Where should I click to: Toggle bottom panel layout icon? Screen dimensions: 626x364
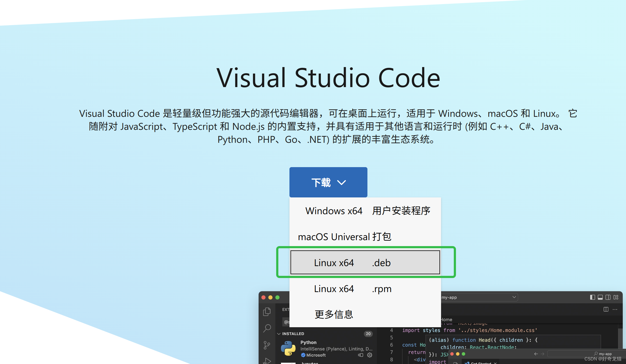[x=600, y=297]
